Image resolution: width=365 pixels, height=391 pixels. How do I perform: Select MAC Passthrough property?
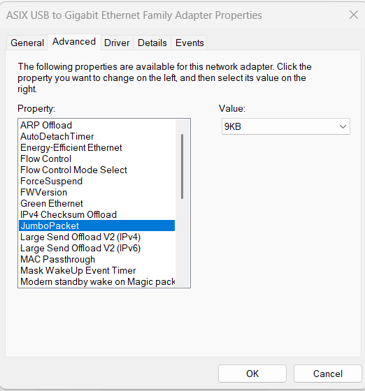tap(97, 259)
